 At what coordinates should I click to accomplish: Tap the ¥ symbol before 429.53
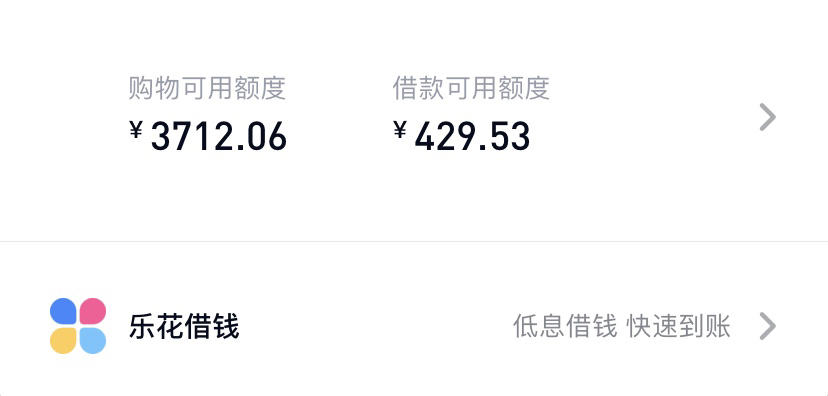pos(400,129)
